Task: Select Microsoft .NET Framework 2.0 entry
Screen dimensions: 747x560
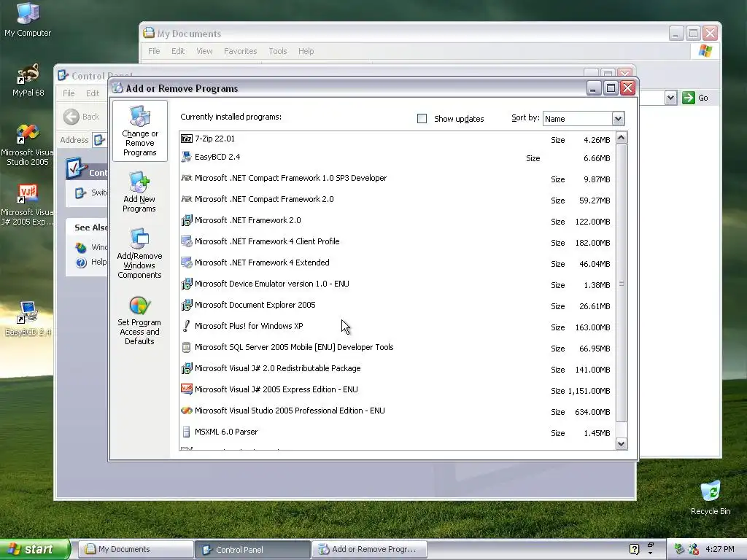Action: pos(398,220)
